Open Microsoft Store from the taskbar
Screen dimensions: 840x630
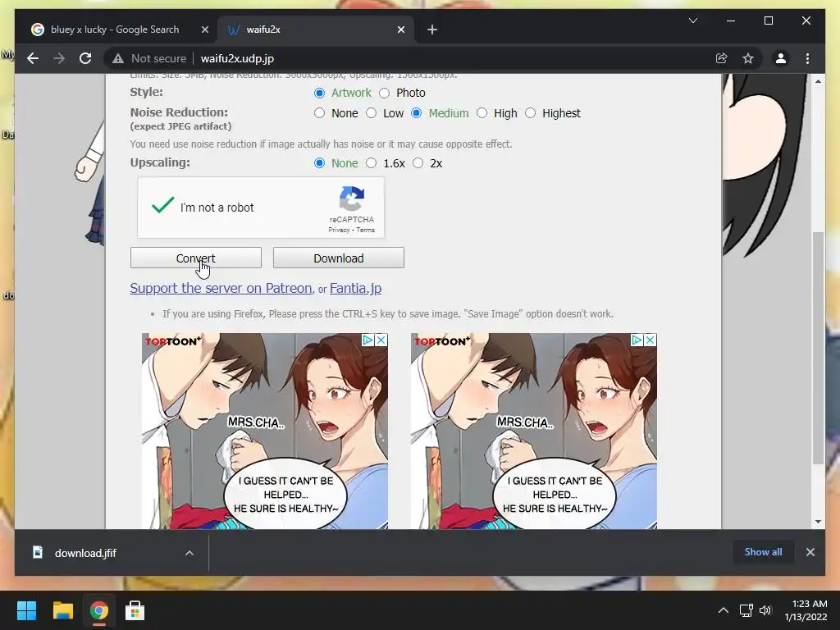click(135, 610)
